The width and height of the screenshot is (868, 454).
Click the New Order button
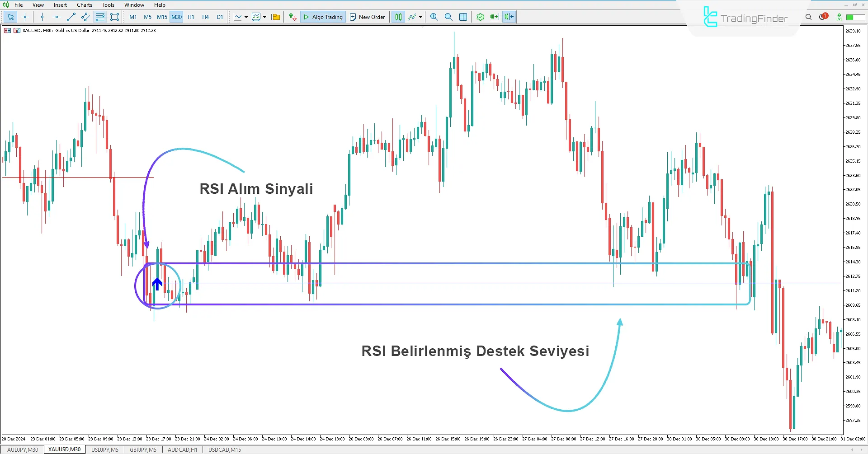pos(368,17)
